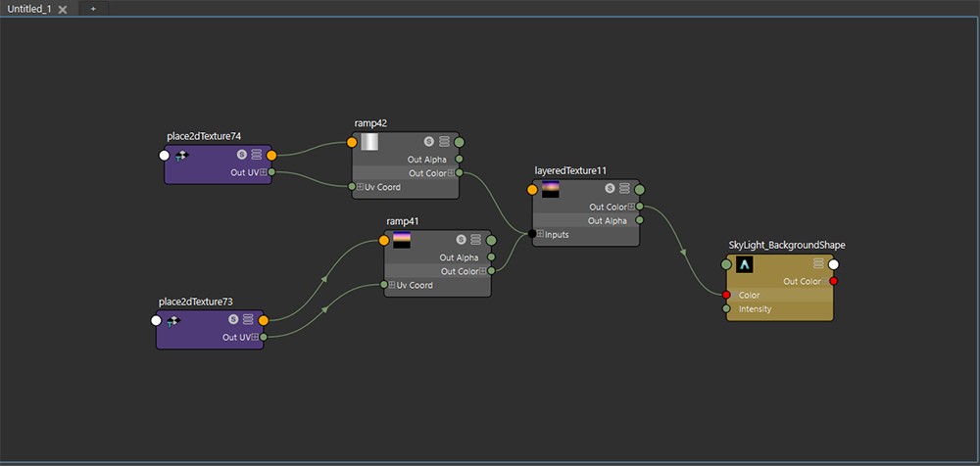Click red Out Color port on SkyLight_BackgroundShape
The width and height of the screenshot is (980, 466).
(x=834, y=281)
